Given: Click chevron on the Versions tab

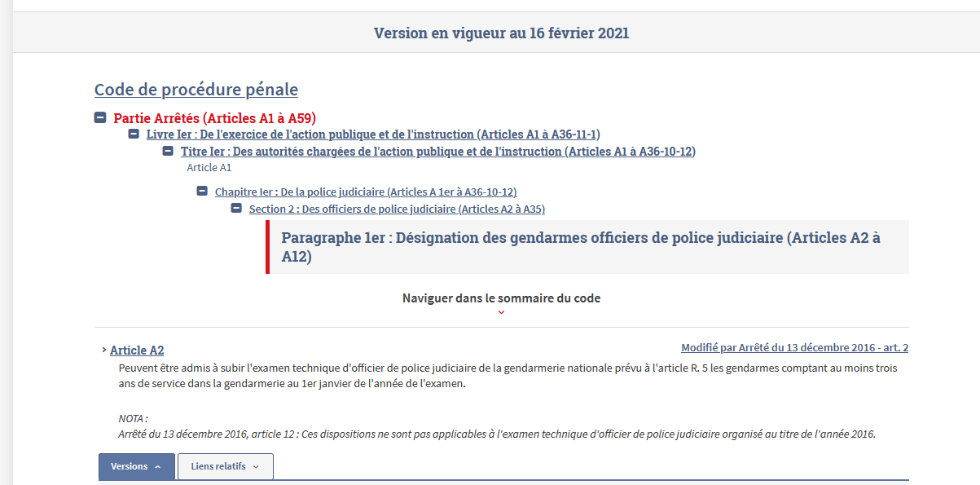Looking at the screenshot, I should [158, 467].
